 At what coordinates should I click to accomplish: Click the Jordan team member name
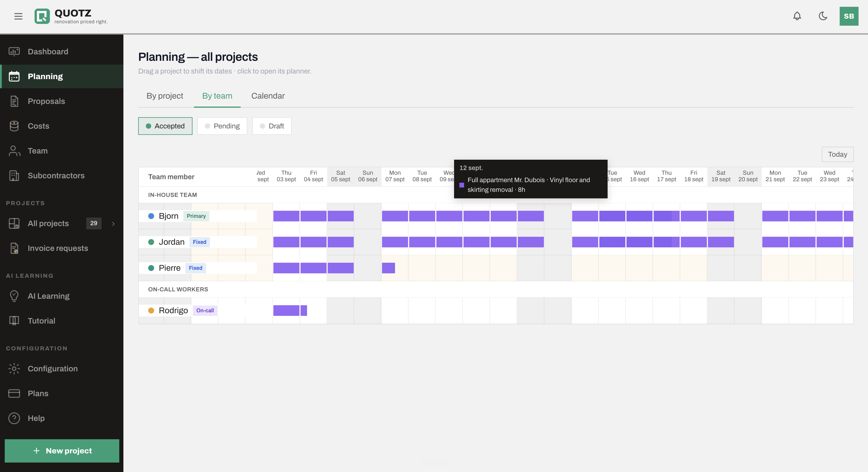pos(172,242)
